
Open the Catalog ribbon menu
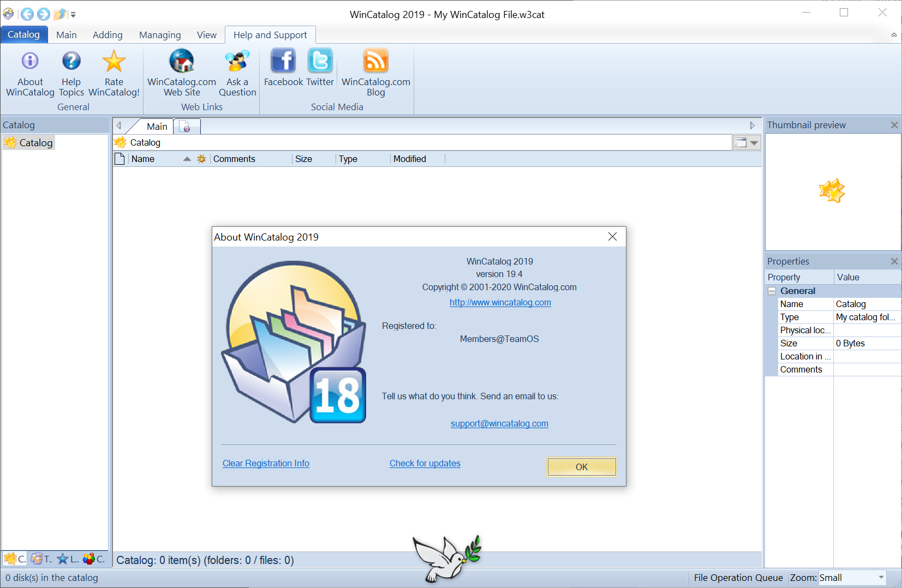[x=24, y=34]
